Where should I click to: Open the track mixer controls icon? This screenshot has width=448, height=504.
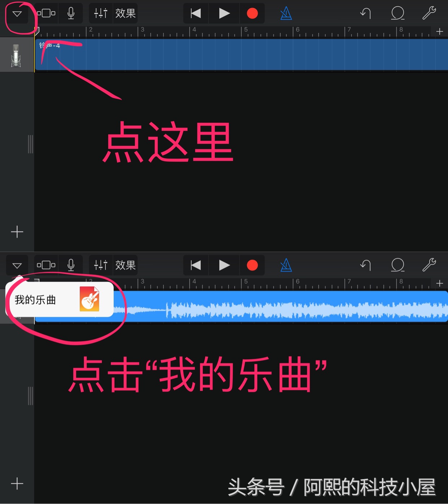[x=100, y=13]
